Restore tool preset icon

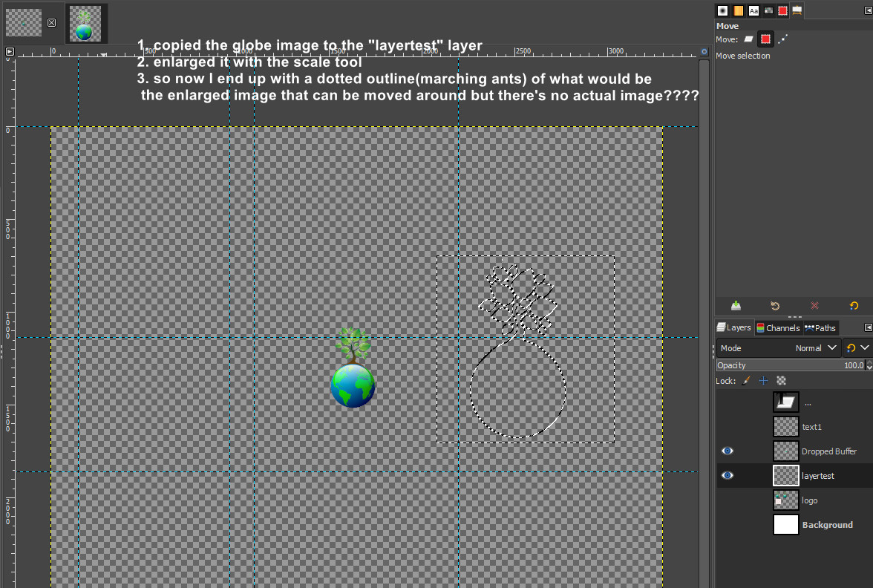click(775, 306)
